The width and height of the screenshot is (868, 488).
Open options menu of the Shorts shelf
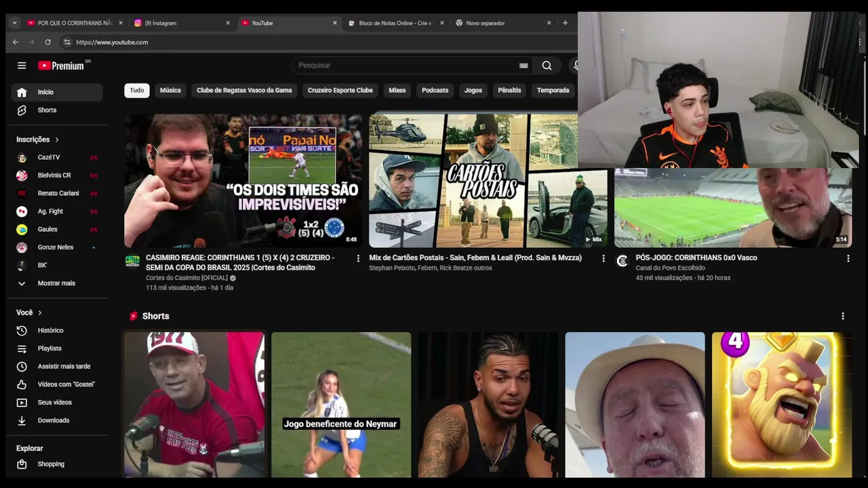[x=843, y=316]
